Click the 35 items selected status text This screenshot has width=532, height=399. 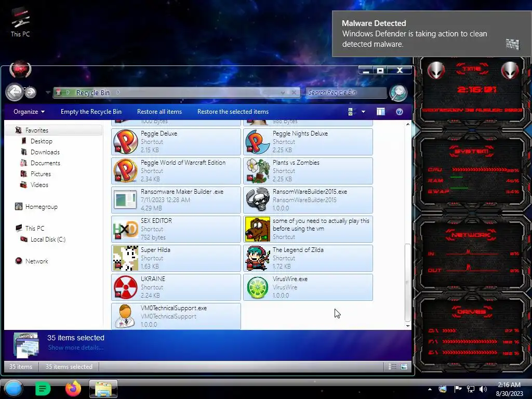pos(69,366)
